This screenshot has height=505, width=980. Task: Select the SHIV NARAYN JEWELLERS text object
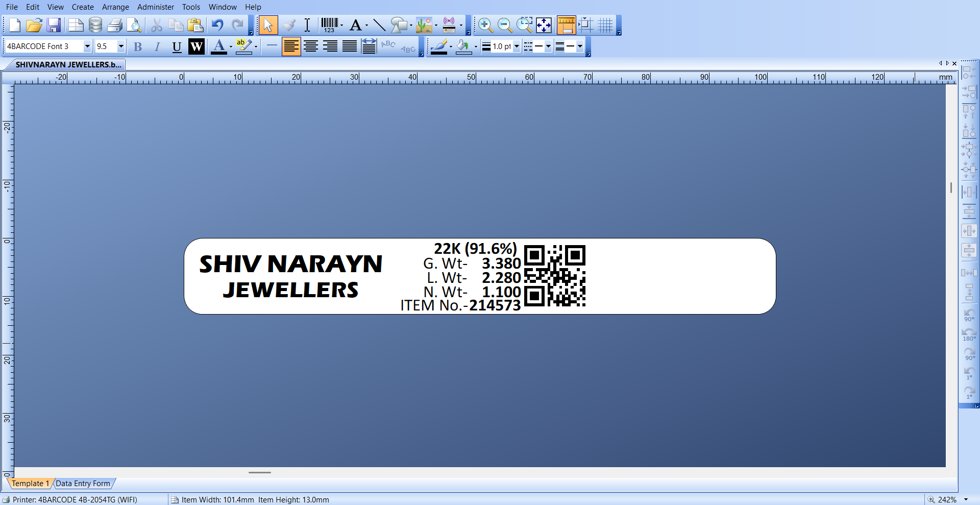[290, 277]
